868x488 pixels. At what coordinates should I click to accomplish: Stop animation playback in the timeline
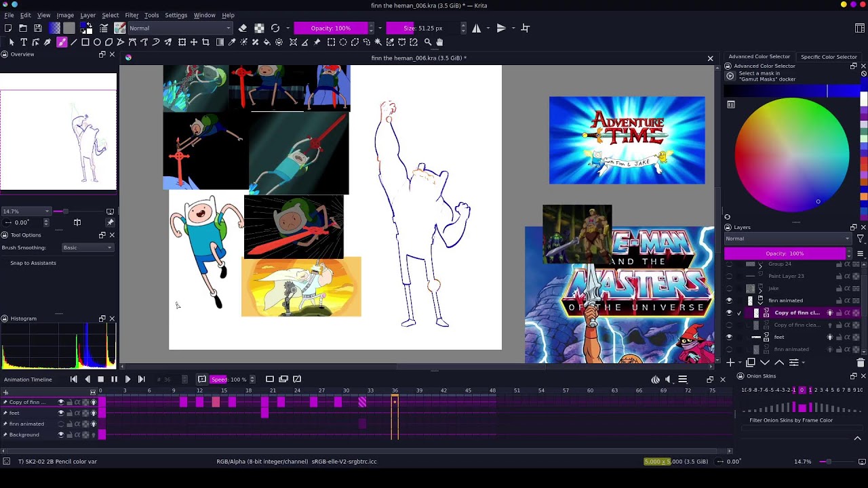point(100,379)
